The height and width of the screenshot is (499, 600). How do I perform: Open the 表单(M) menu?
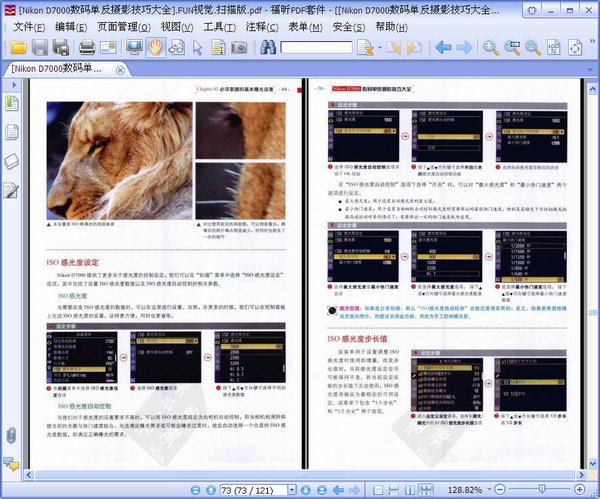305,27
